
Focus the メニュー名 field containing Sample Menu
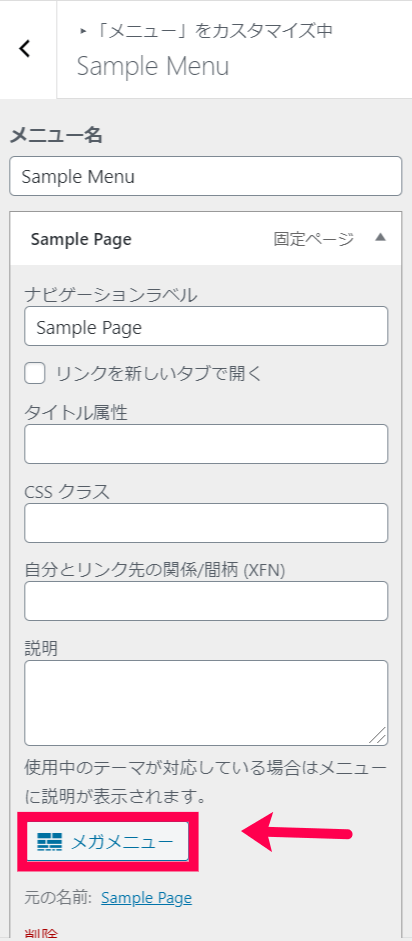tap(206, 176)
